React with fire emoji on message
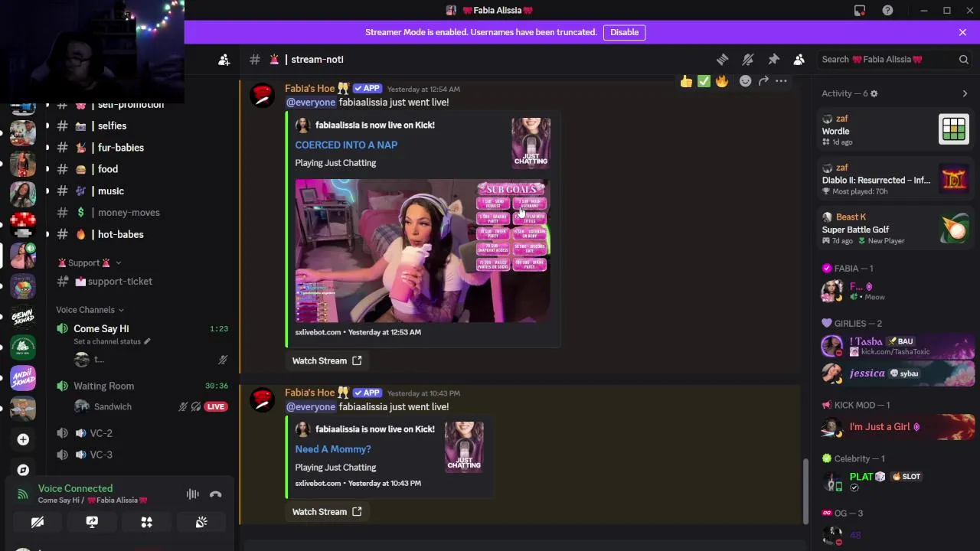Screen dimensions: 980x551 click(722, 81)
